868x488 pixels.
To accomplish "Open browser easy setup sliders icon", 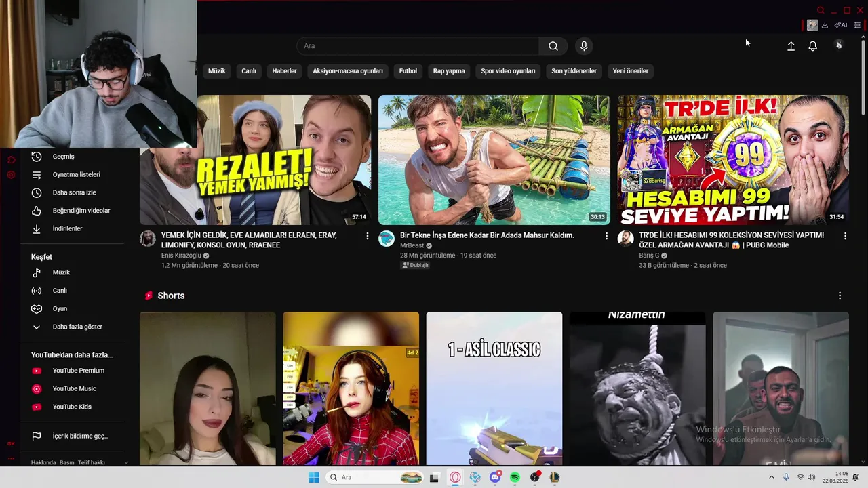I will [857, 25].
